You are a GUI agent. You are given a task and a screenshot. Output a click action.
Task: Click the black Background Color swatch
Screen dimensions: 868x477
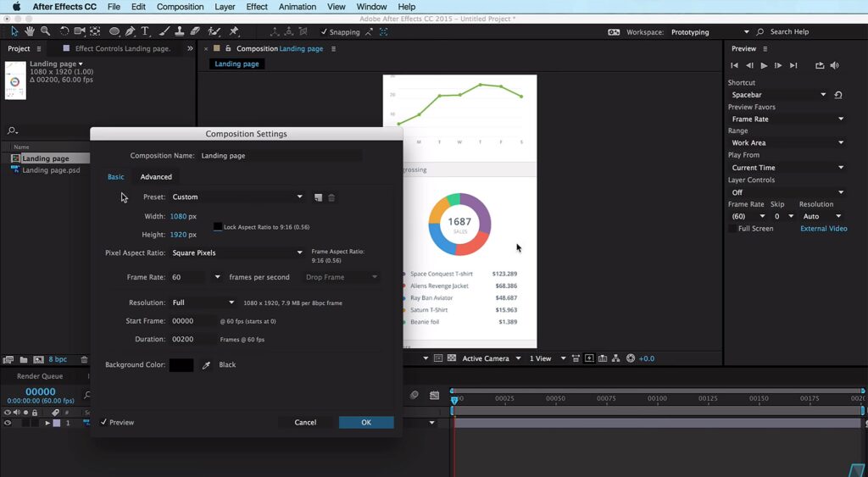tap(181, 365)
